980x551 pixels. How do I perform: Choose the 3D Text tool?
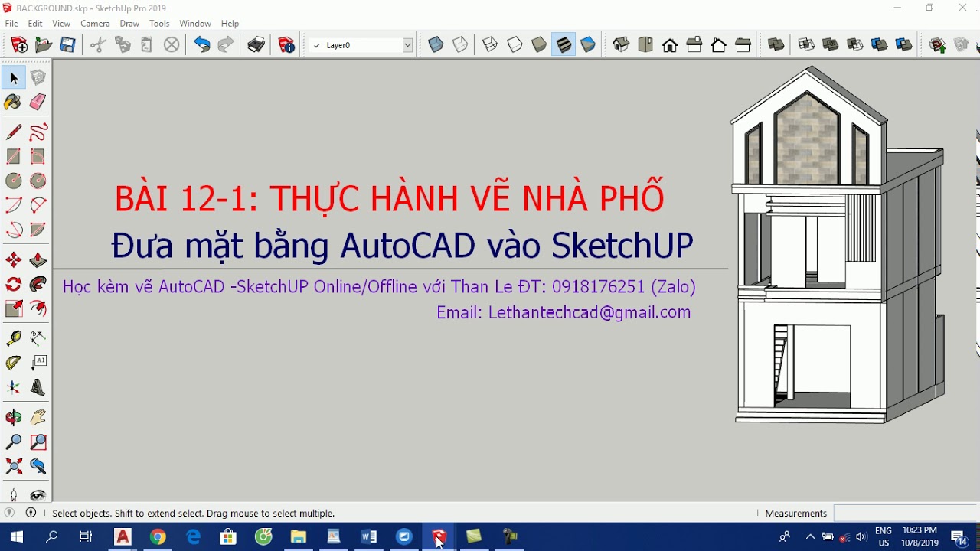click(x=38, y=388)
